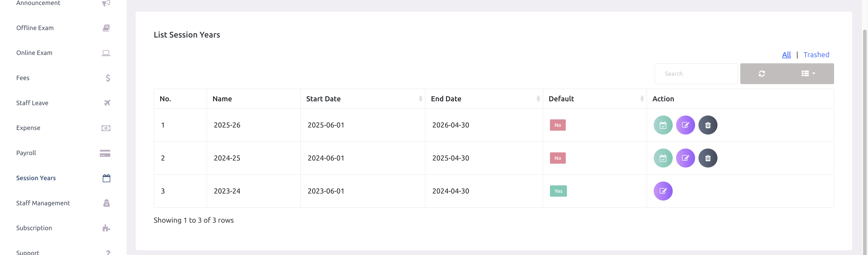Show Trashed session years
Viewport: 868px width, 255px height.
pyautogui.click(x=816, y=54)
